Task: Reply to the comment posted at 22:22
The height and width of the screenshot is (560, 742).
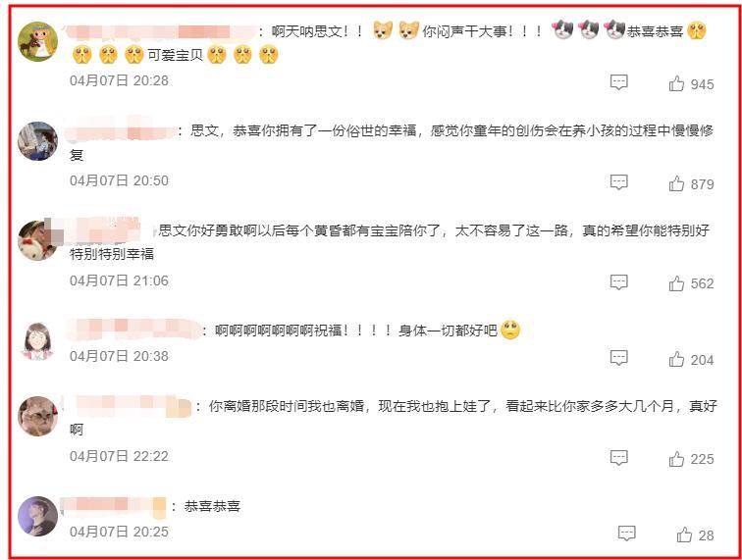Action: (618, 458)
